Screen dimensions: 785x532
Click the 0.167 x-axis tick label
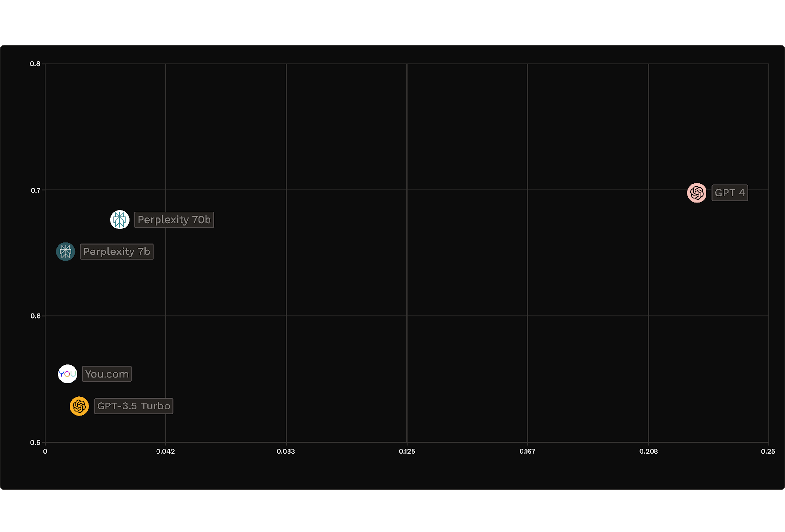click(527, 451)
